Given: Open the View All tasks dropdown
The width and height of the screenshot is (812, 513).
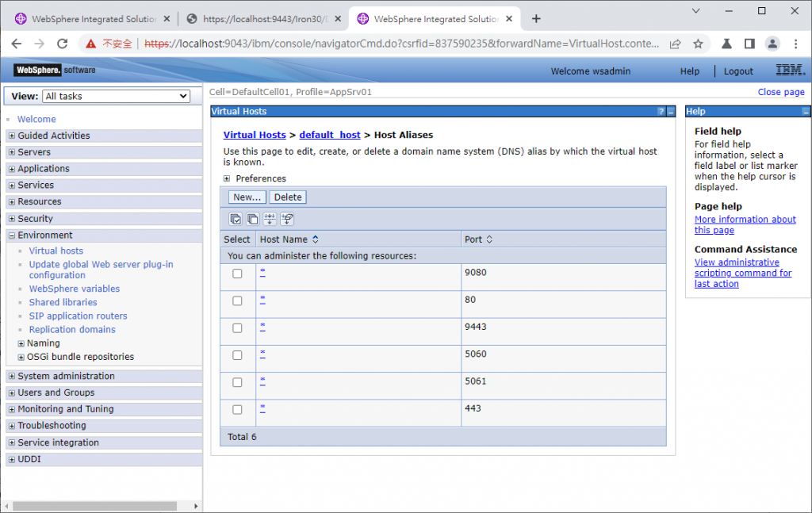Looking at the screenshot, I should (116, 96).
